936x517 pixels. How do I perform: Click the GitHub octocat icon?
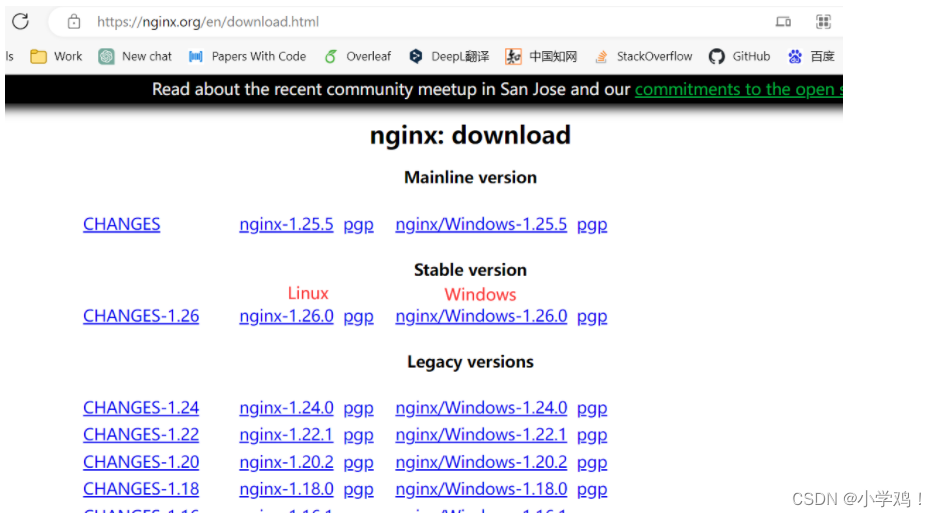click(716, 57)
